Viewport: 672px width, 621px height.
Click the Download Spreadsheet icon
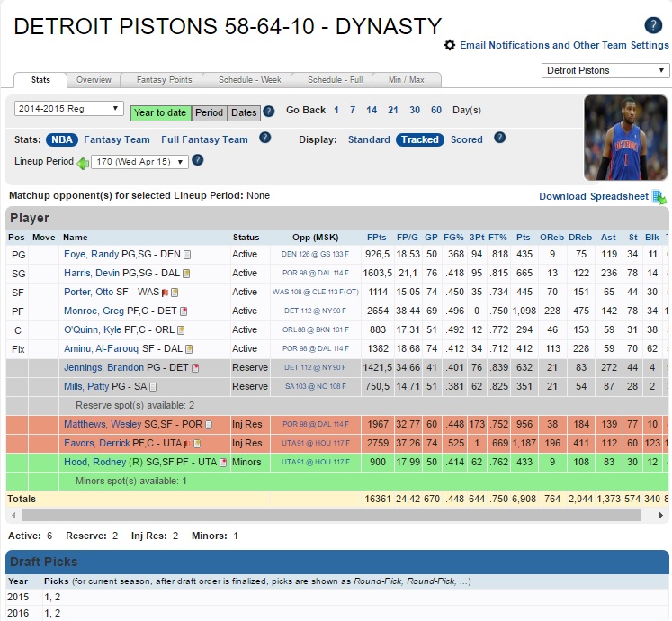pos(659,197)
